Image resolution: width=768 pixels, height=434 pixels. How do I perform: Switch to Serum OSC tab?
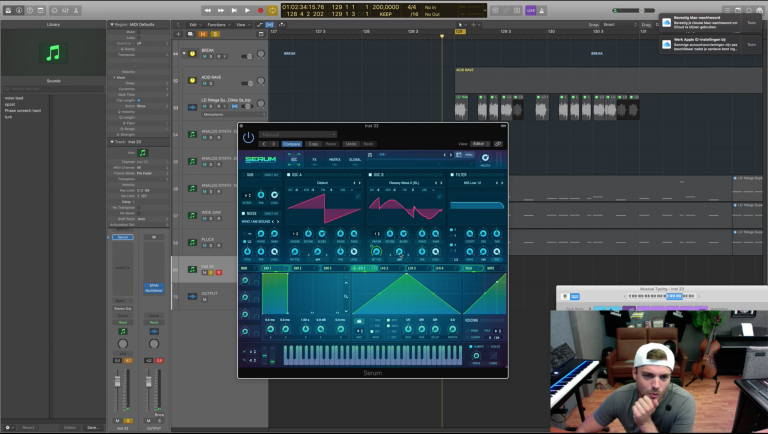[294, 160]
